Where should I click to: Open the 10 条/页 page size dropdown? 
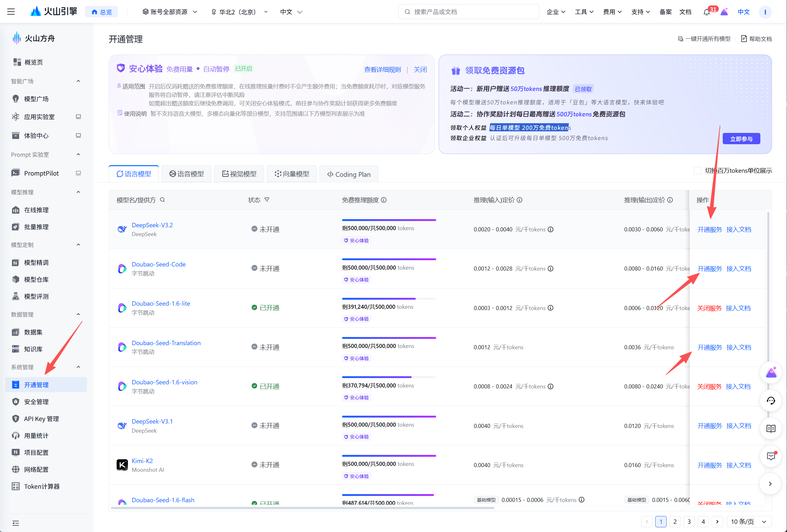[x=749, y=522]
